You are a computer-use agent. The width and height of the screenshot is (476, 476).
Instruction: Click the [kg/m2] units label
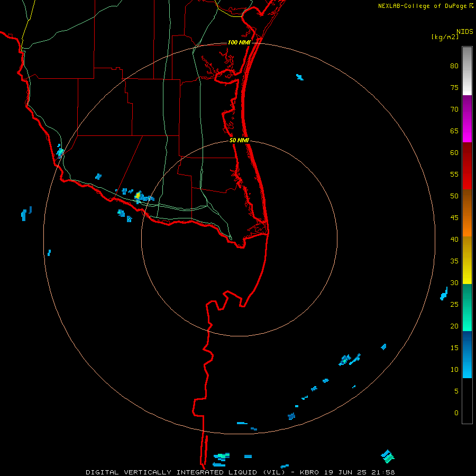pyautogui.click(x=445, y=37)
